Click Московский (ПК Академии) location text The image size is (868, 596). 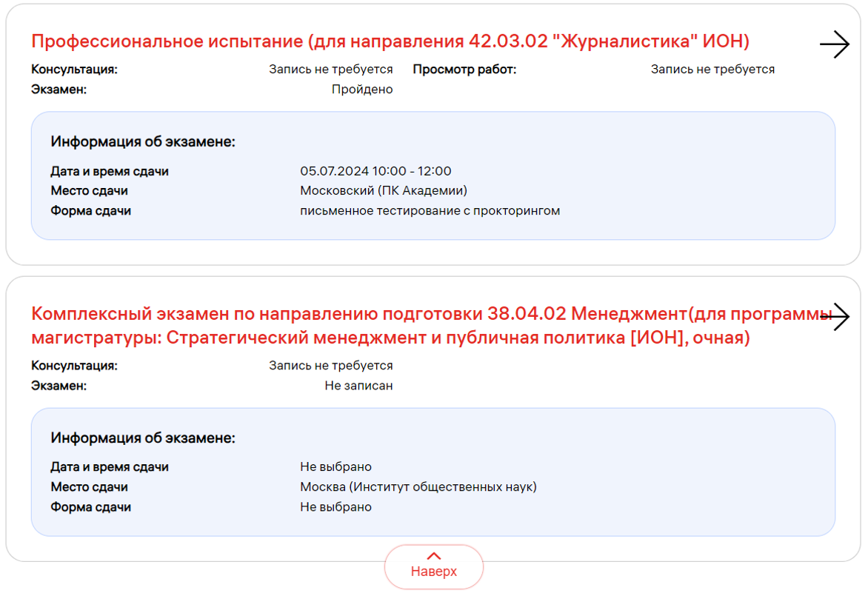pos(384,191)
